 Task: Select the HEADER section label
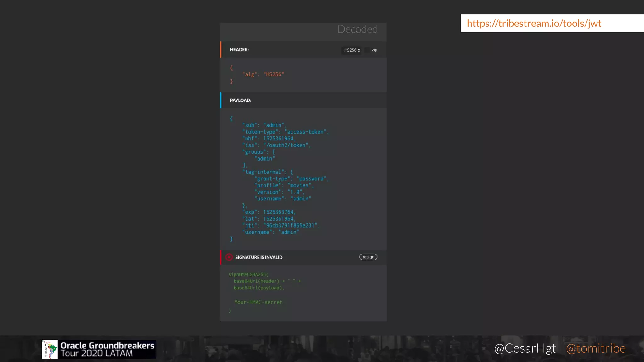point(239,50)
